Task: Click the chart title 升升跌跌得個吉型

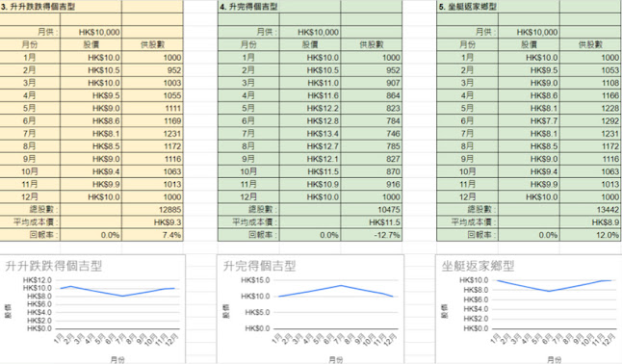Action: (54, 266)
